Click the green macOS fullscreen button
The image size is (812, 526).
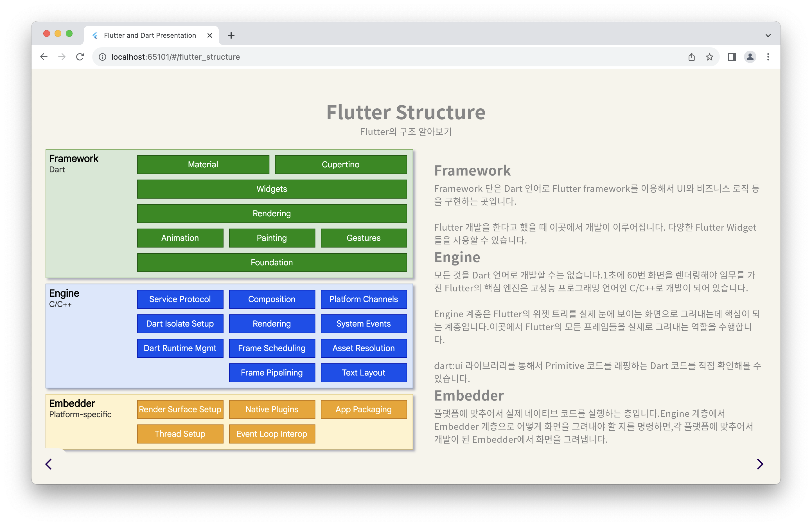click(69, 33)
